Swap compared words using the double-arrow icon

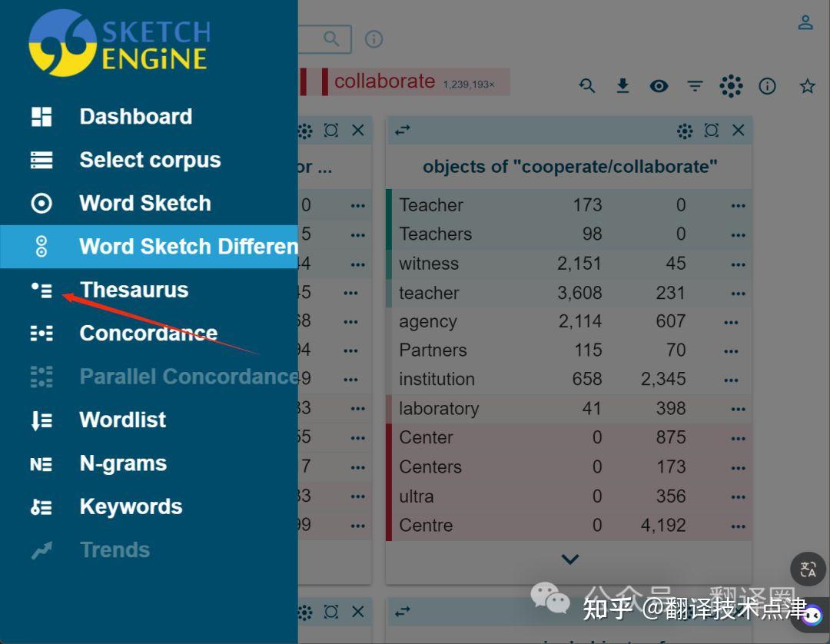point(401,130)
